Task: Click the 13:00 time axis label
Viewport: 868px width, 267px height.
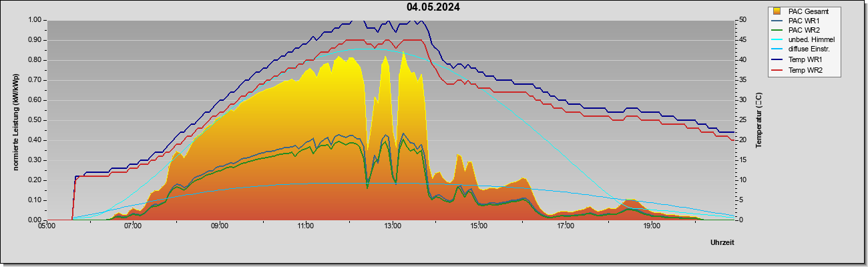Action: [x=393, y=226]
